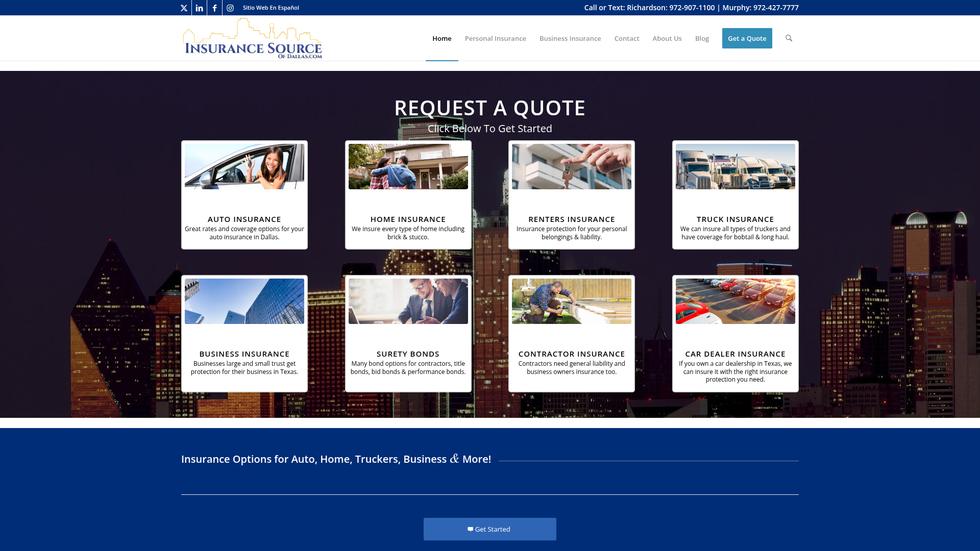This screenshot has width=980, height=551.
Task: Select the Auto Insurance quote card
Action: pos(244,194)
